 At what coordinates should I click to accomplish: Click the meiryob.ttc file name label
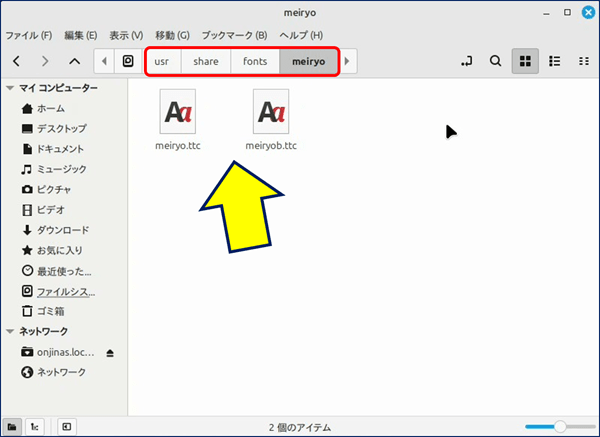[271, 146]
